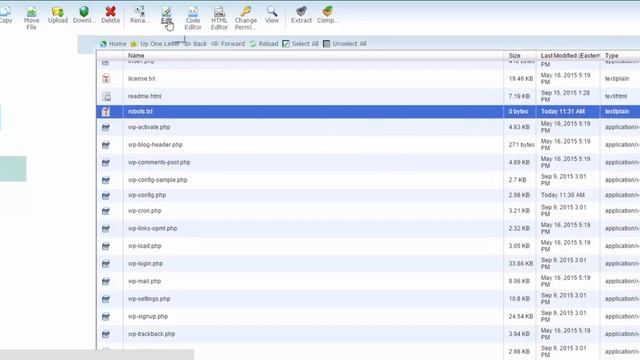Click the wp-cron.php file icon
Image resolution: width=640 pixels, height=360 pixels.
coord(106,211)
